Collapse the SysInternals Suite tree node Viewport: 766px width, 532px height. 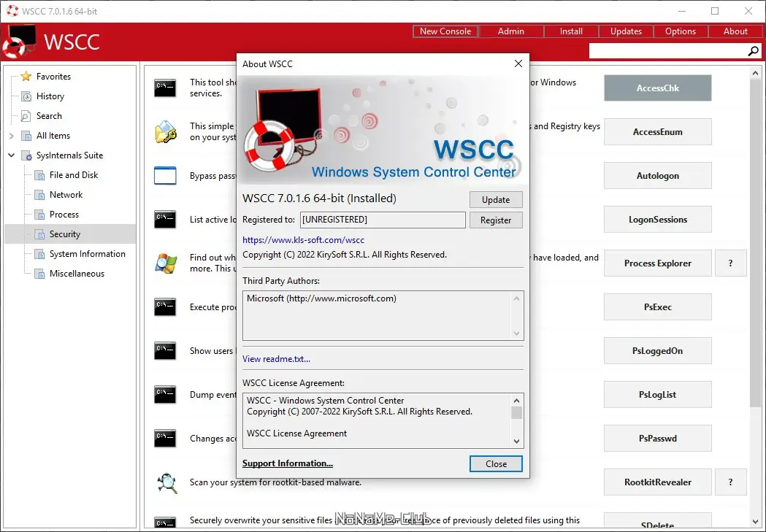[x=12, y=155]
